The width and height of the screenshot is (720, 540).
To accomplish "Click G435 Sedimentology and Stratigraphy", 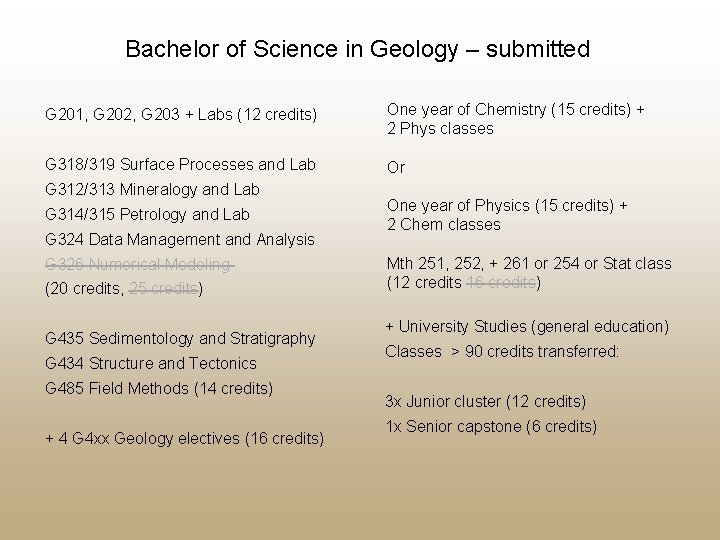I will 180,338.
